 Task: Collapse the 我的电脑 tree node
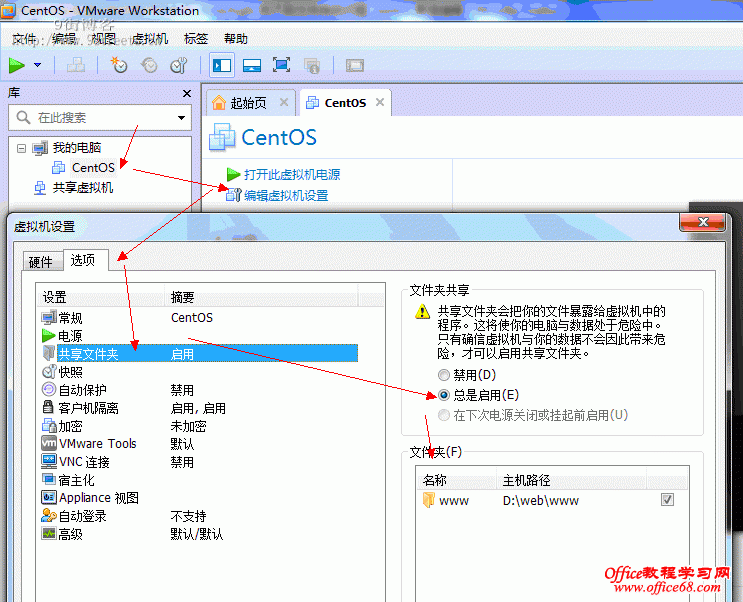point(21,148)
